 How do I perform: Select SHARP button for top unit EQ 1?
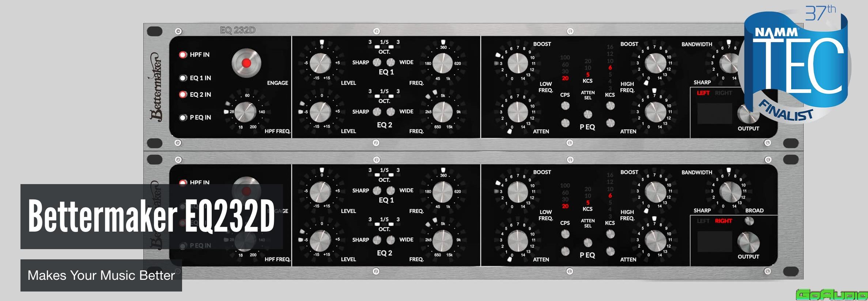pos(377,62)
